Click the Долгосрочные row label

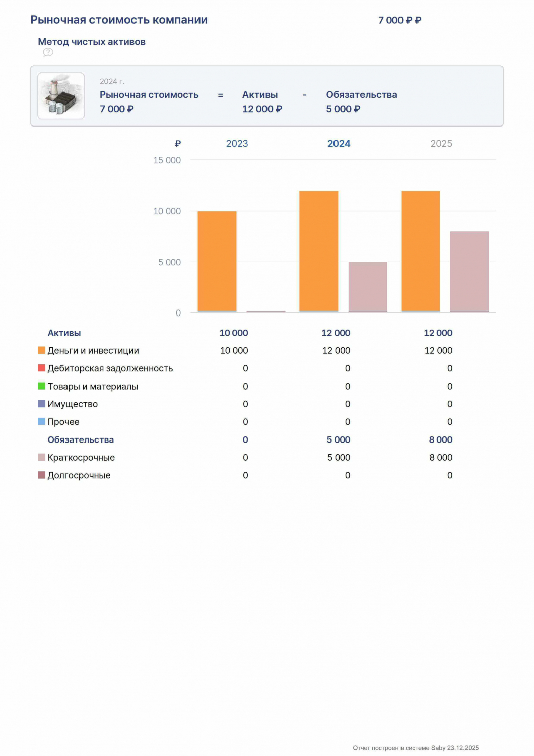tap(79, 475)
